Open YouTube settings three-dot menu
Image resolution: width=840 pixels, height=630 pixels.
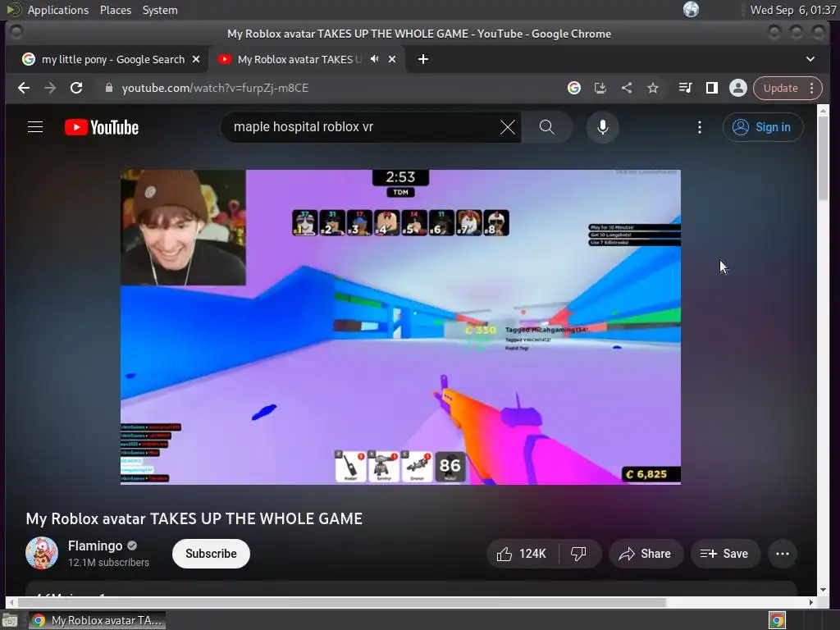pyautogui.click(x=699, y=127)
